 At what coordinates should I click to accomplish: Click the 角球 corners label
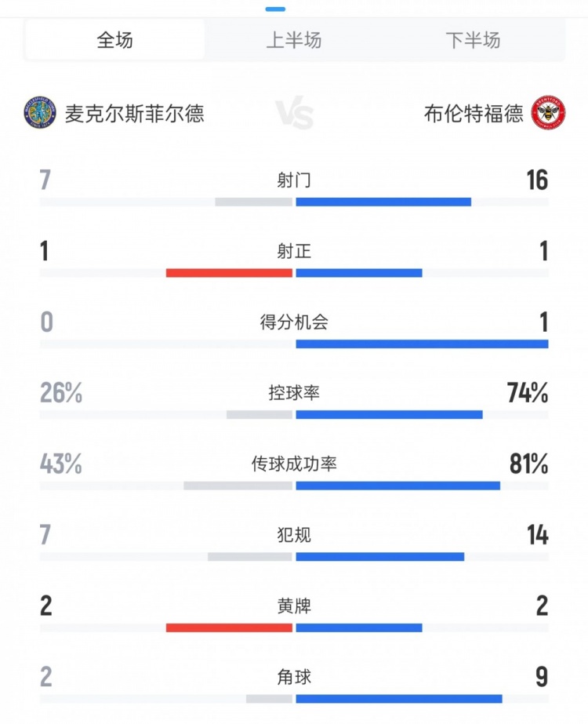pos(294,677)
